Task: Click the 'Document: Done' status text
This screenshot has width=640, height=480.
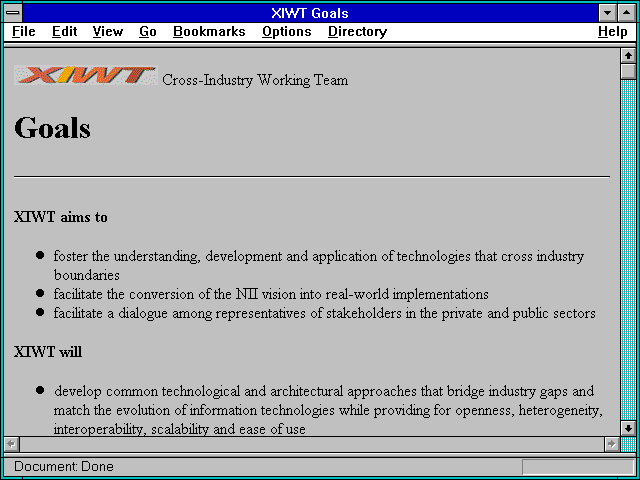Action: click(x=64, y=467)
